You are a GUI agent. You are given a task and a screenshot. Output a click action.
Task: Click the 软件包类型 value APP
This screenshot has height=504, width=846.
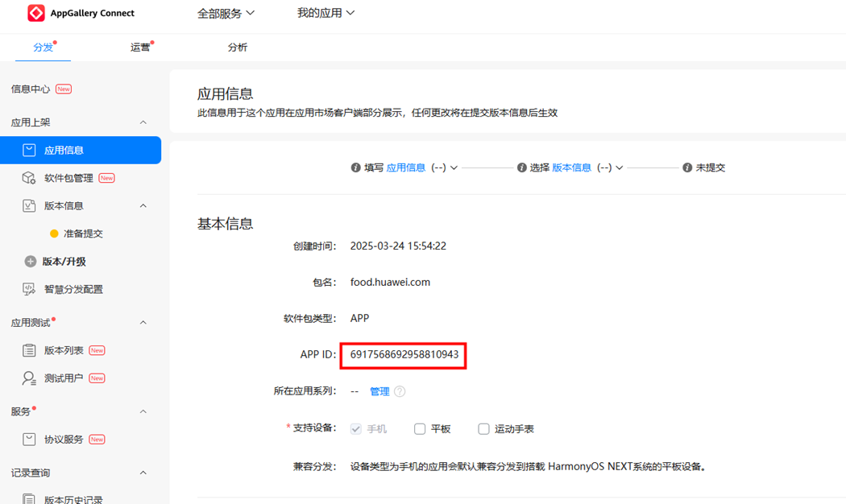pos(359,318)
